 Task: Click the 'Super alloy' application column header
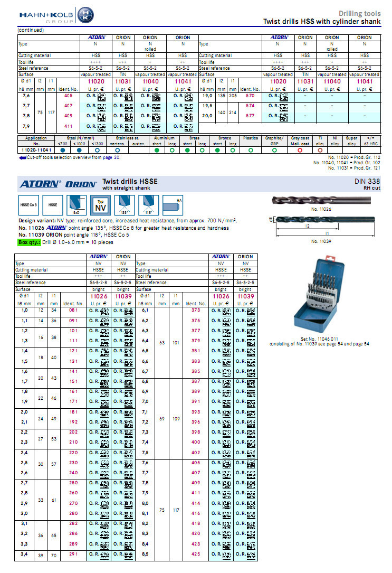pos(351,141)
